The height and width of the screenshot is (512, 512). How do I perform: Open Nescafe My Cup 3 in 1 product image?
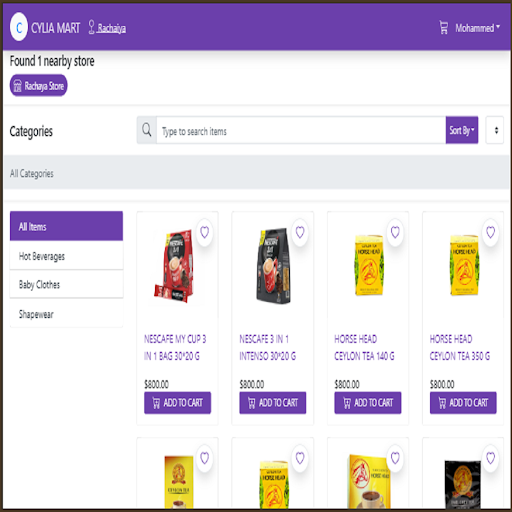tap(175, 266)
